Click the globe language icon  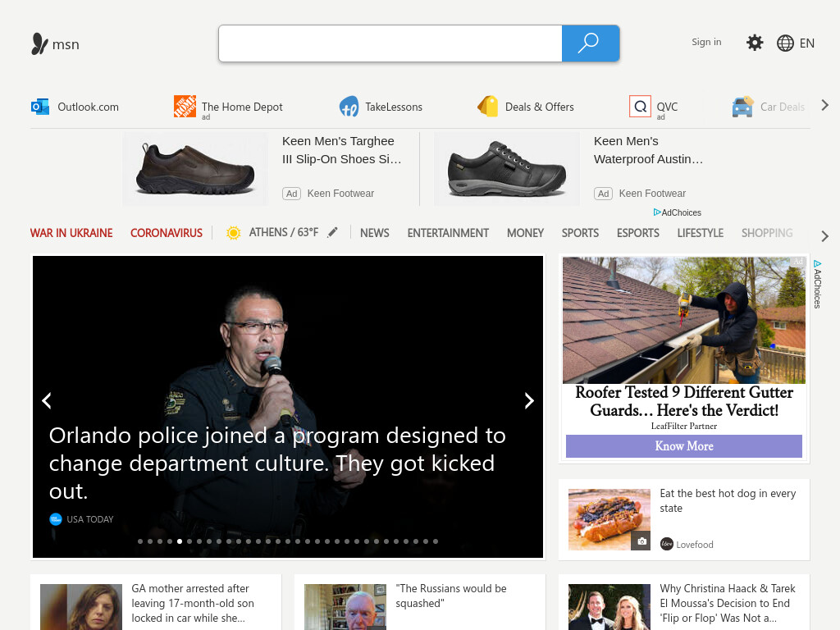pyautogui.click(x=785, y=43)
